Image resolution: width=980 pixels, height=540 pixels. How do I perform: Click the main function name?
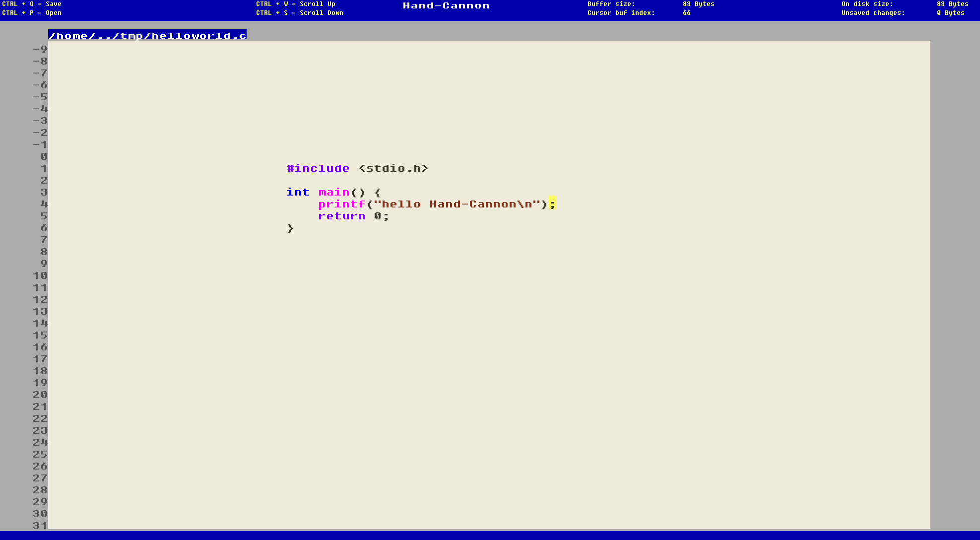click(x=334, y=192)
